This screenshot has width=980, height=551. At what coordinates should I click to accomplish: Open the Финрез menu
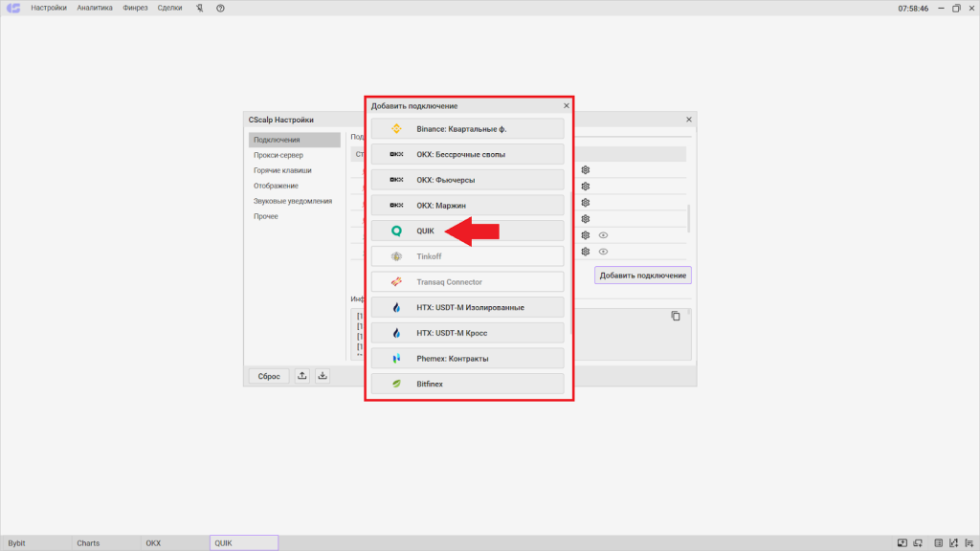[135, 8]
